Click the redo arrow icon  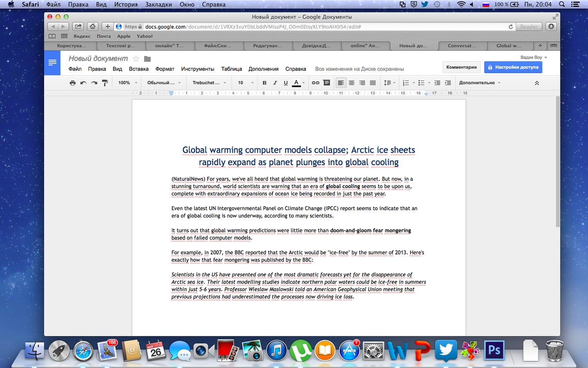point(94,83)
